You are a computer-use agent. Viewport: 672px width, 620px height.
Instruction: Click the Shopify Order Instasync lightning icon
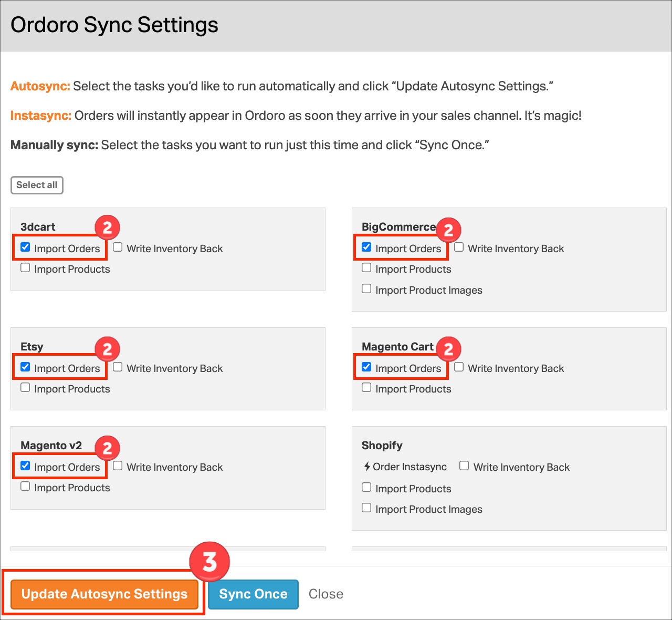[x=367, y=467]
